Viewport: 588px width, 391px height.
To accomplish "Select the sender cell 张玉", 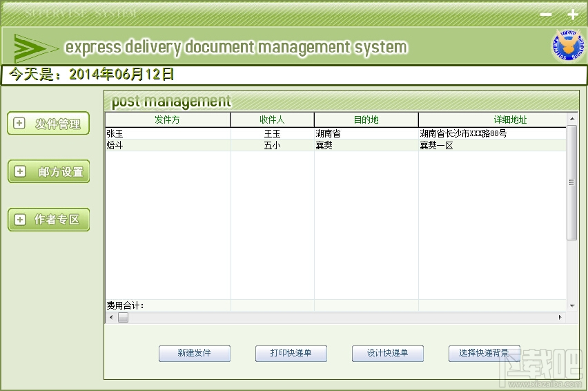I will pos(168,133).
